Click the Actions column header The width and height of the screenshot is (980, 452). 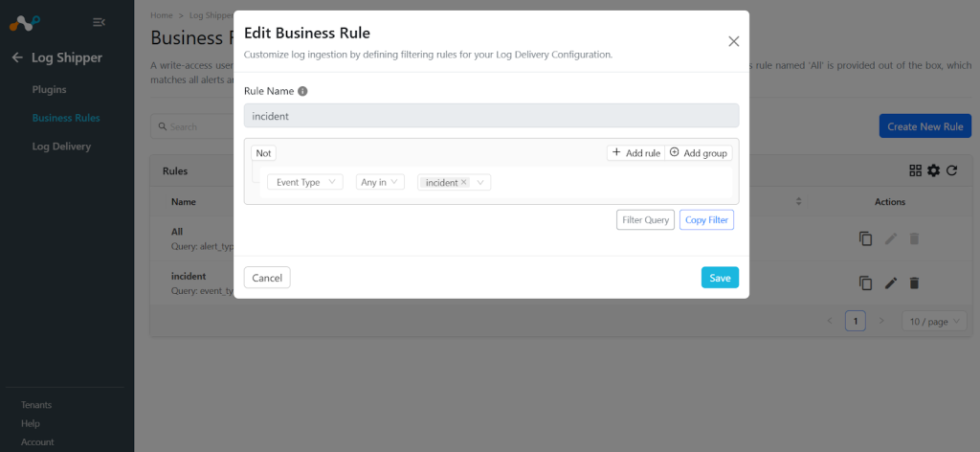click(x=890, y=202)
